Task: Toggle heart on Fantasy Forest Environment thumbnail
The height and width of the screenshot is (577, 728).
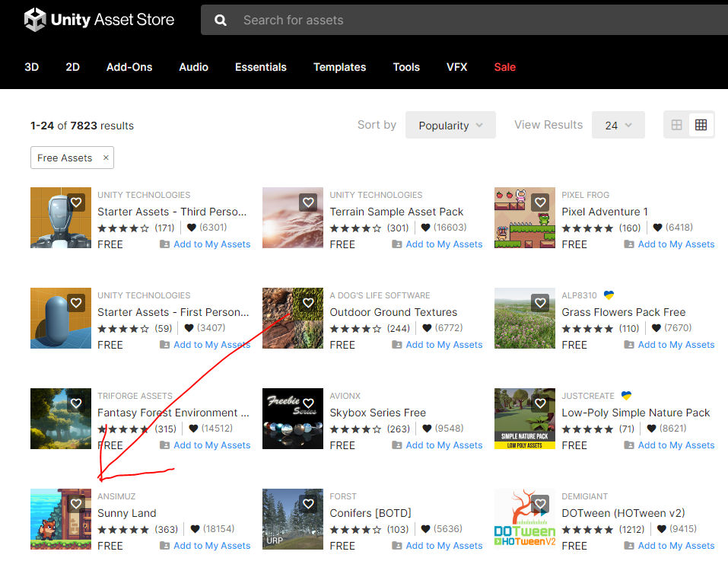Action: [76, 403]
